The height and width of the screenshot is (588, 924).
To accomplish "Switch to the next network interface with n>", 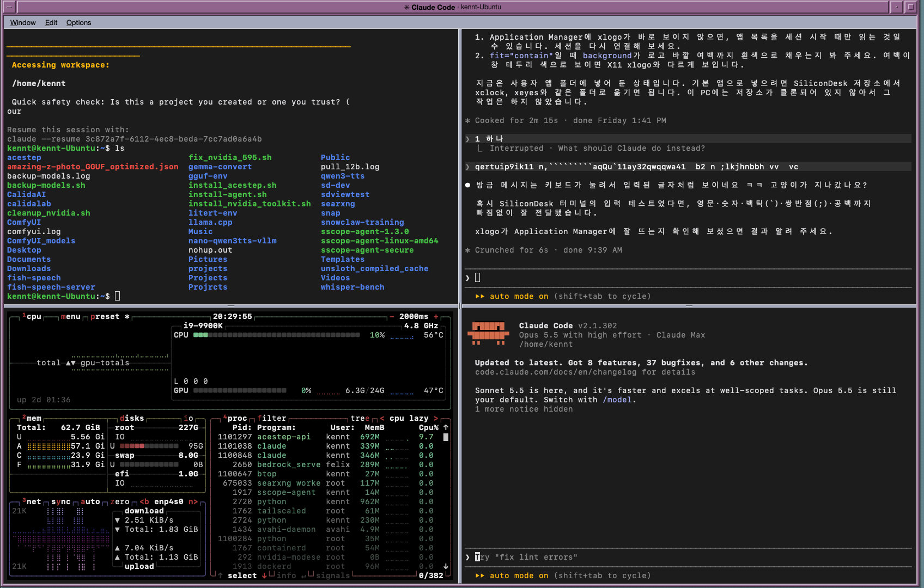I will click(193, 501).
